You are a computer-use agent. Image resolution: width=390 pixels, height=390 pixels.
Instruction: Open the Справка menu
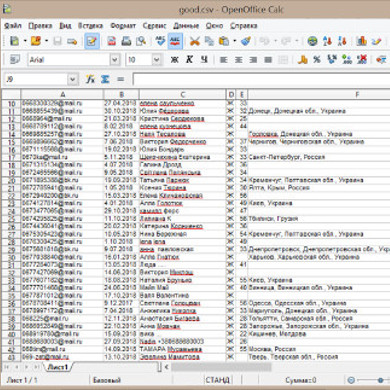coord(244,26)
